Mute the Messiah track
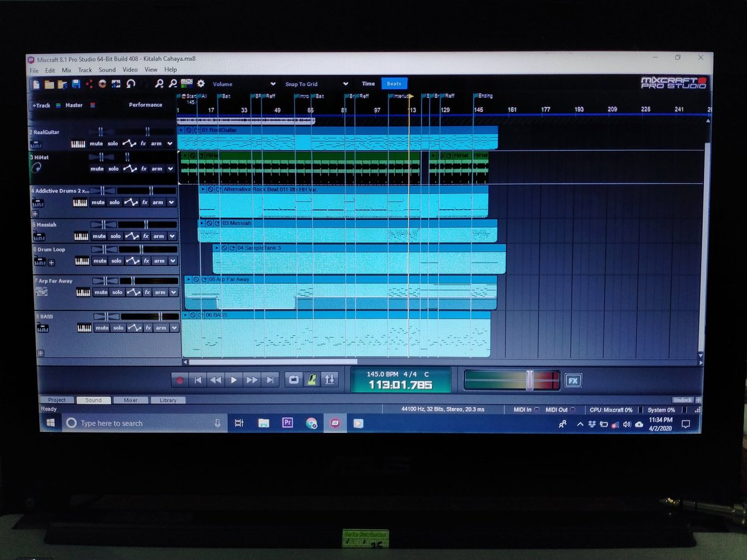747x560 pixels. (x=99, y=236)
